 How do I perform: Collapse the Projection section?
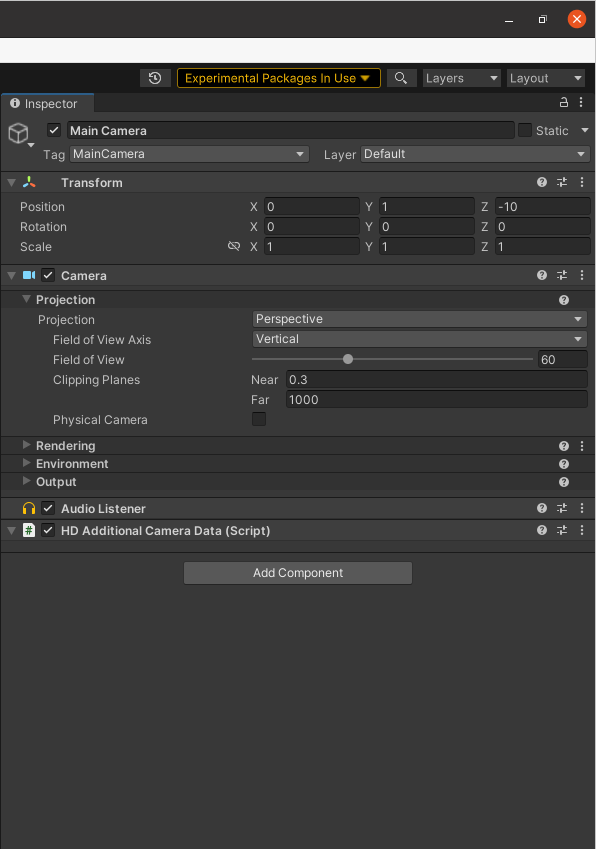(26, 299)
